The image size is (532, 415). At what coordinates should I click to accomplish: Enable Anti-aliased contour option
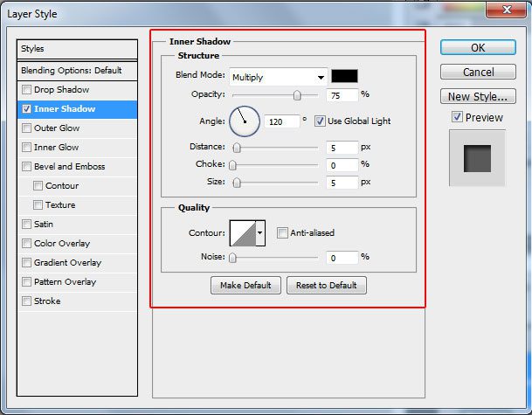(x=282, y=233)
